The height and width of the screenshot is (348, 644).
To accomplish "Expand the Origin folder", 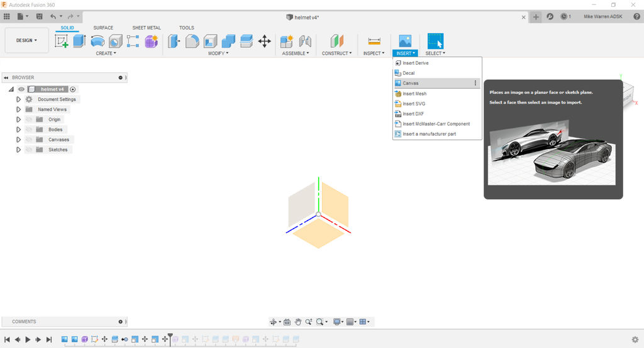I will point(18,119).
